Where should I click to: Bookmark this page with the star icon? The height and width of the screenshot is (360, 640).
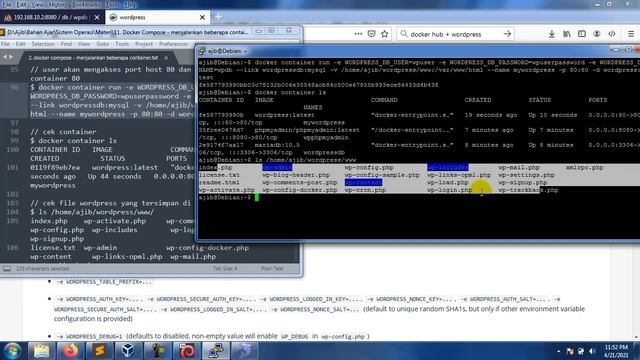[x=384, y=34]
